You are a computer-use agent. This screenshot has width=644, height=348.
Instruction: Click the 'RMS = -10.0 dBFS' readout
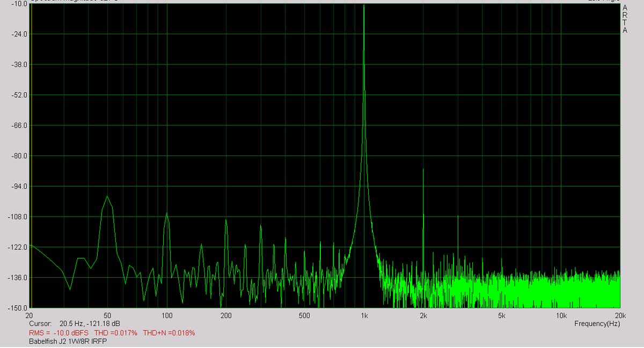point(58,333)
